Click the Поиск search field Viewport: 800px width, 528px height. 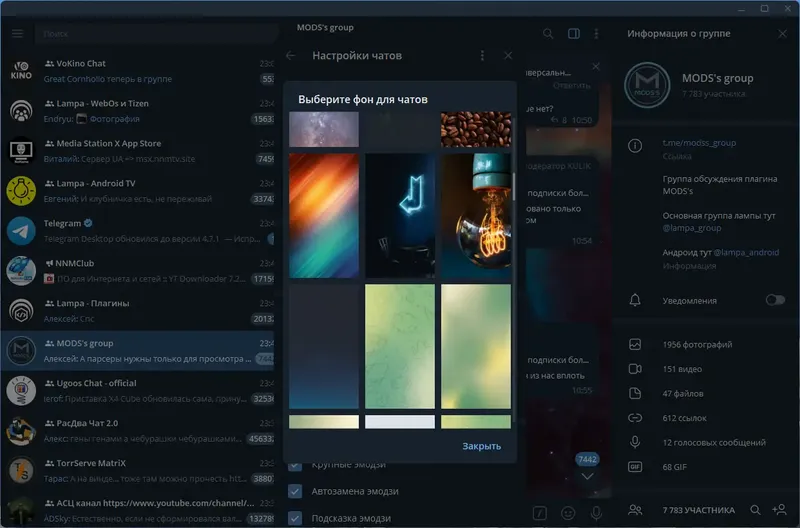tap(156, 34)
